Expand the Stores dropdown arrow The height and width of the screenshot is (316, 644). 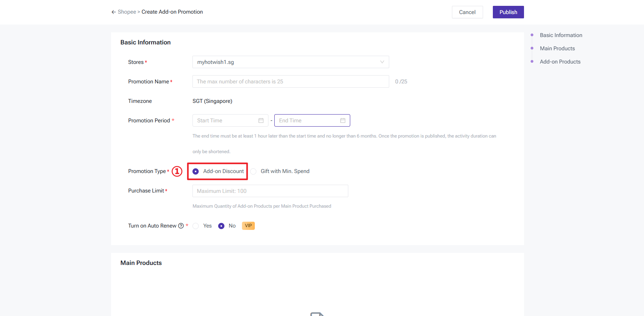(382, 62)
